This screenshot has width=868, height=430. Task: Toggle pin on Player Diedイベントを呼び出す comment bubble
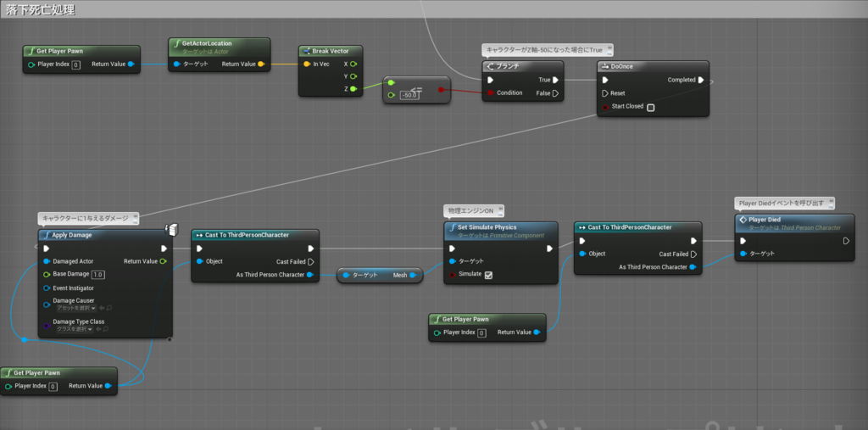click(831, 201)
